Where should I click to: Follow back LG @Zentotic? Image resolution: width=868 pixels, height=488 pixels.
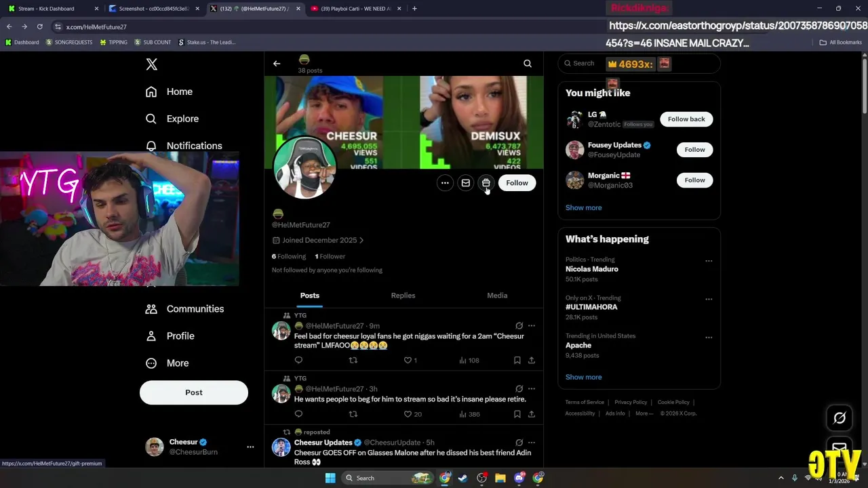pyautogui.click(x=686, y=119)
